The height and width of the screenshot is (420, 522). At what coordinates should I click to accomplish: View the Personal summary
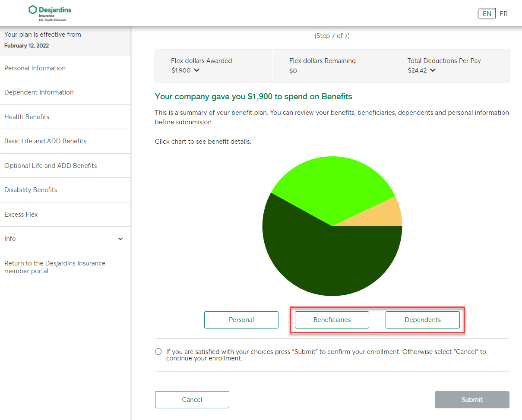(241, 319)
